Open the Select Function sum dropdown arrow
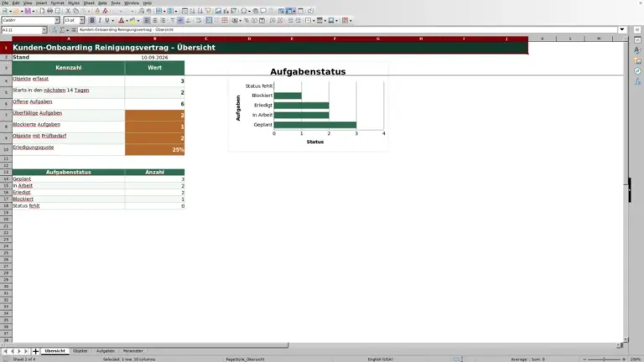This screenshot has height=362, width=644. (x=67, y=30)
